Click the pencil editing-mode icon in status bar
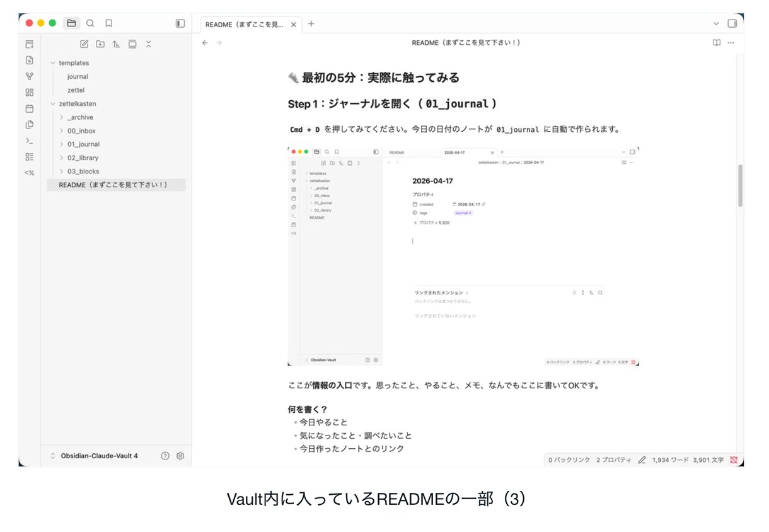The width and height of the screenshot is (769, 532). 642,460
